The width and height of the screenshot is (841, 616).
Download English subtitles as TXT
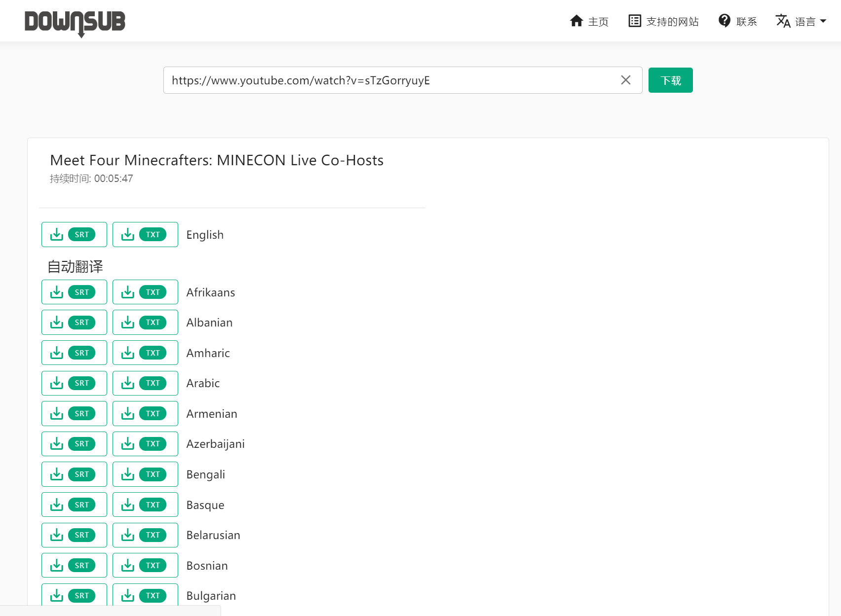click(x=145, y=235)
